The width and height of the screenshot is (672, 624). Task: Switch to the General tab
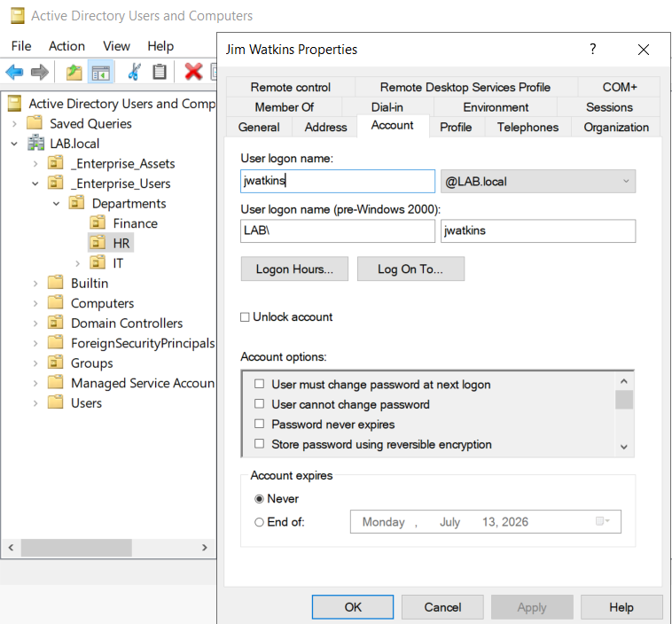[x=259, y=128]
